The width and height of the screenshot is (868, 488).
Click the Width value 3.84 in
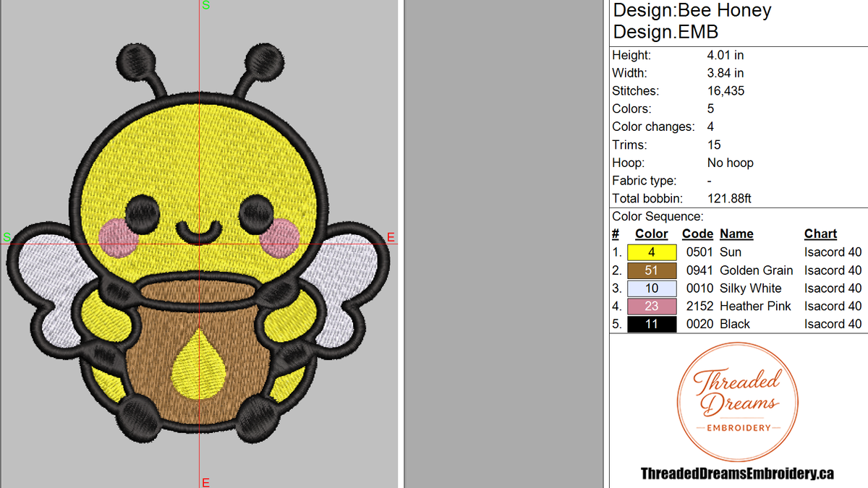[x=726, y=73]
